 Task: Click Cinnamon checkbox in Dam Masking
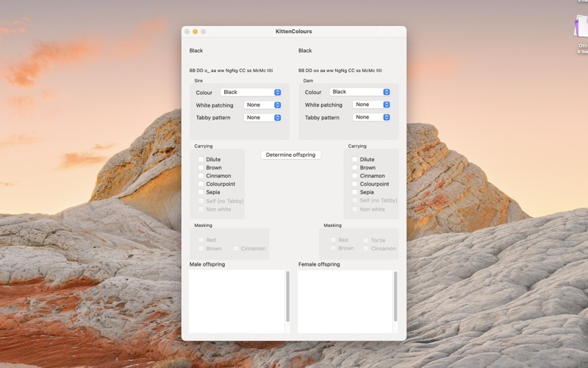366,248
